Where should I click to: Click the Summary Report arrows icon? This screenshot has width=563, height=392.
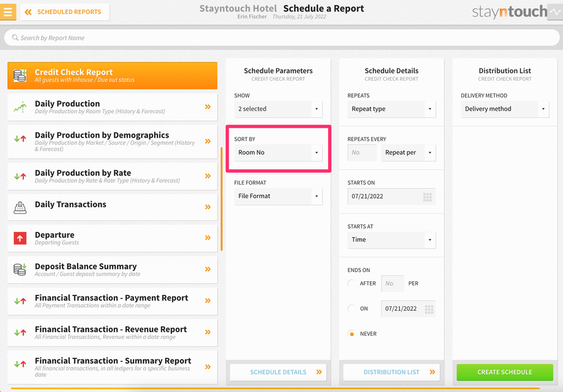tap(20, 364)
